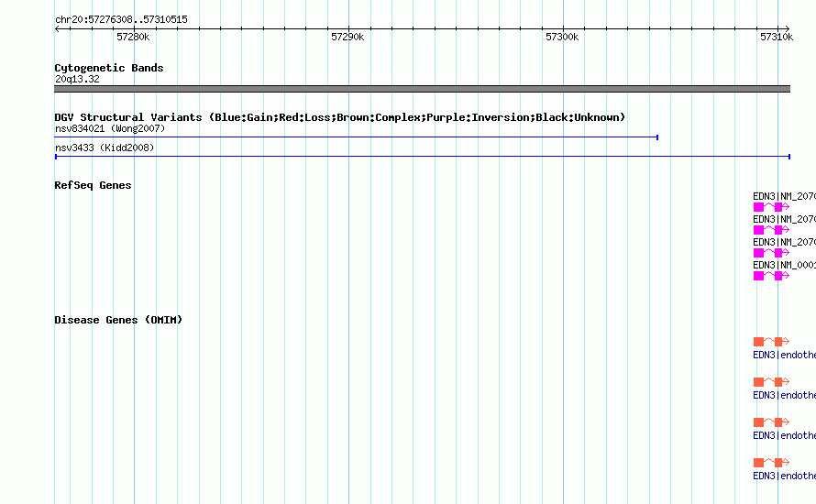
Task: Click the RefSeq Genes track title
Action: coord(93,185)
